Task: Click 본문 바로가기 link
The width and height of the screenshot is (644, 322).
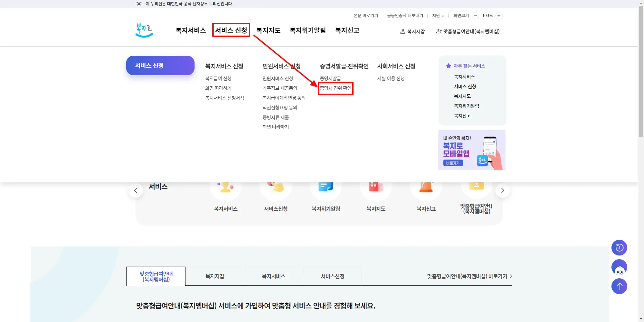Action: point(366,16)
